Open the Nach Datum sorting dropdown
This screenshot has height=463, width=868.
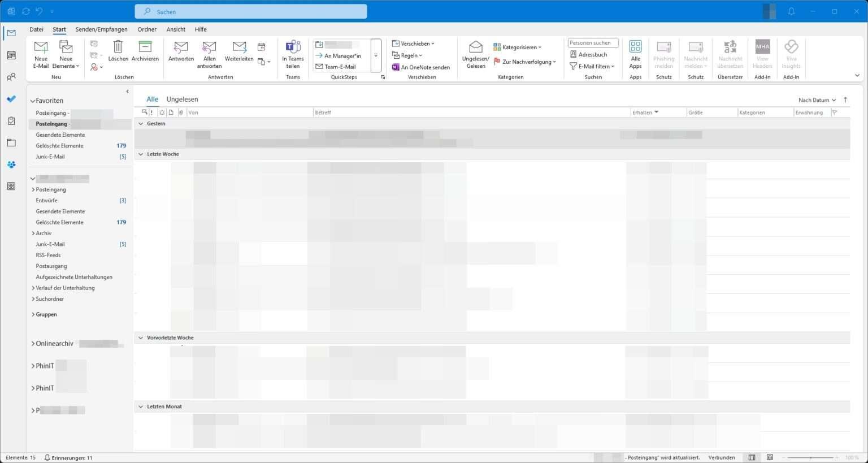pos(815,99)
